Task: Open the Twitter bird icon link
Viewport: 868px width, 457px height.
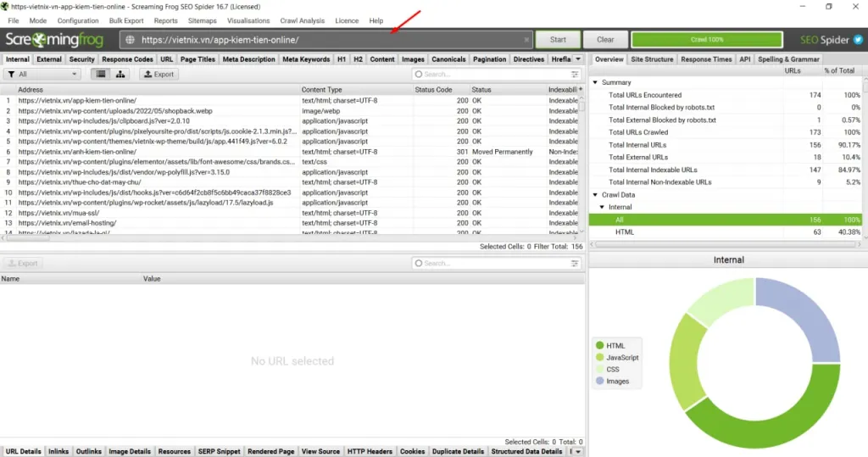Action: (858, 40)
